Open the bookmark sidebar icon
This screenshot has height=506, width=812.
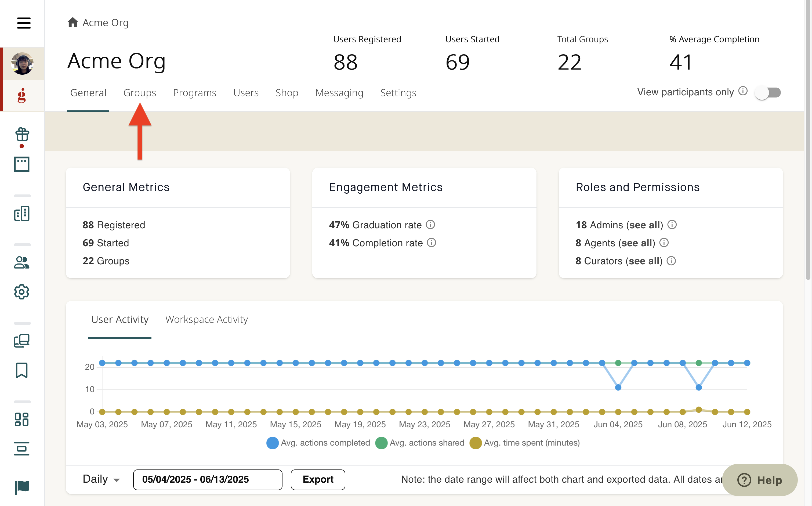click(22, 370)
